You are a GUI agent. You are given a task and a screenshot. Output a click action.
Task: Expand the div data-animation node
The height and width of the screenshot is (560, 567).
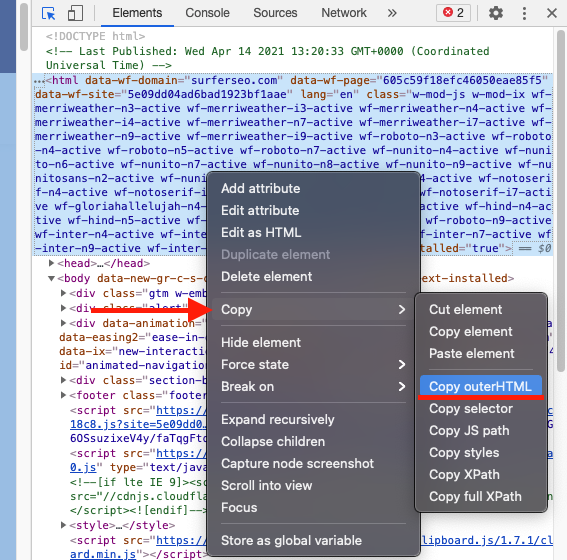[63, 322]
